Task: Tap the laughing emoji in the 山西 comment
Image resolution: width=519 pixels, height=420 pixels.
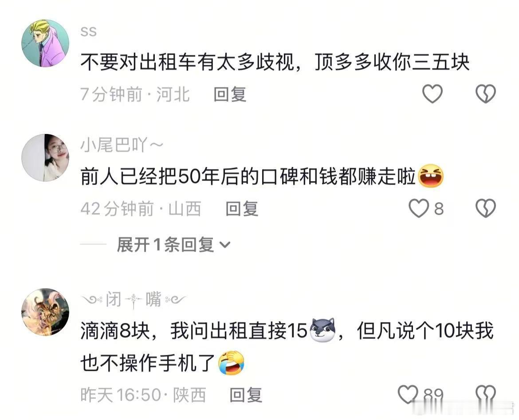Action: pos(431,176)
